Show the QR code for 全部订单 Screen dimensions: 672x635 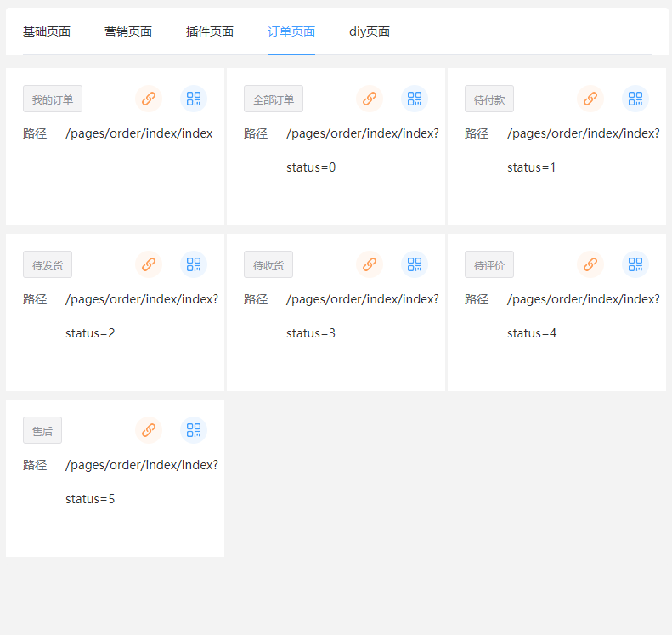[x=415, y=99]
